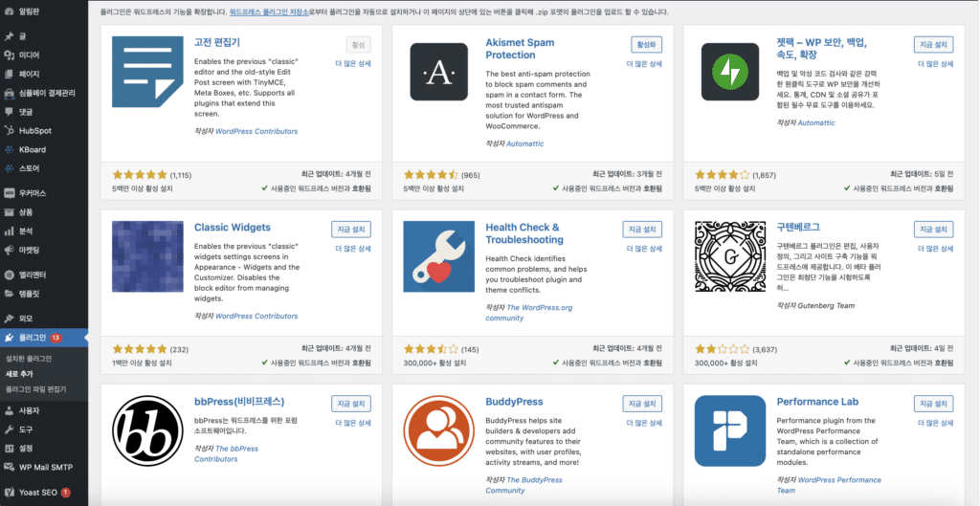
Task: Click the Performance Lab plugin icon
Action: point(730,430)
